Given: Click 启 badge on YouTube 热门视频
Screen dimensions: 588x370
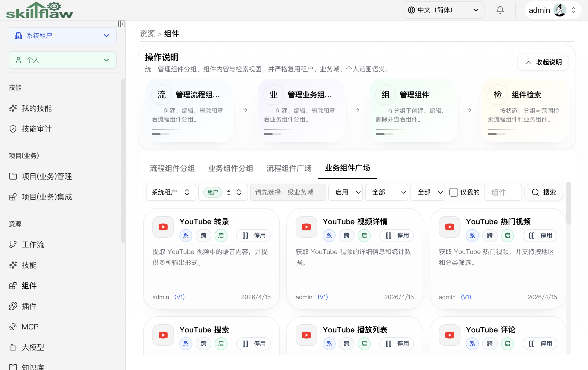Looking at the screenshot, I should point(507,236).
